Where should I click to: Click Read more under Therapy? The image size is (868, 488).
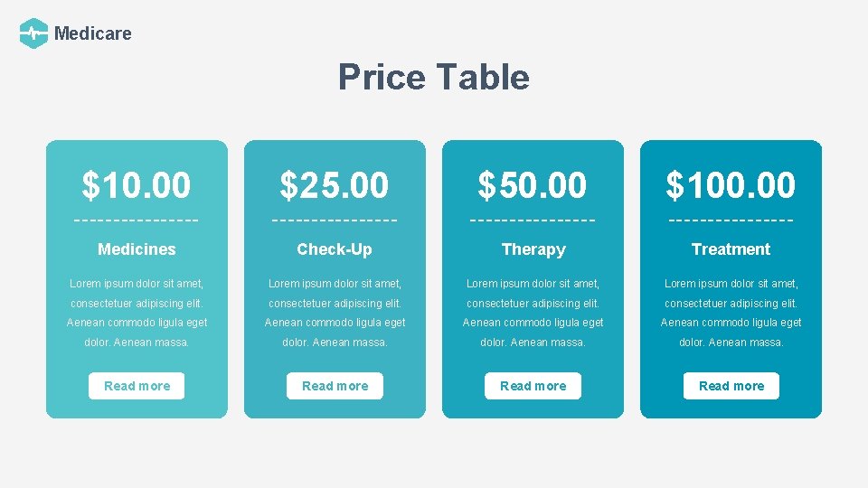click(533, 386)
